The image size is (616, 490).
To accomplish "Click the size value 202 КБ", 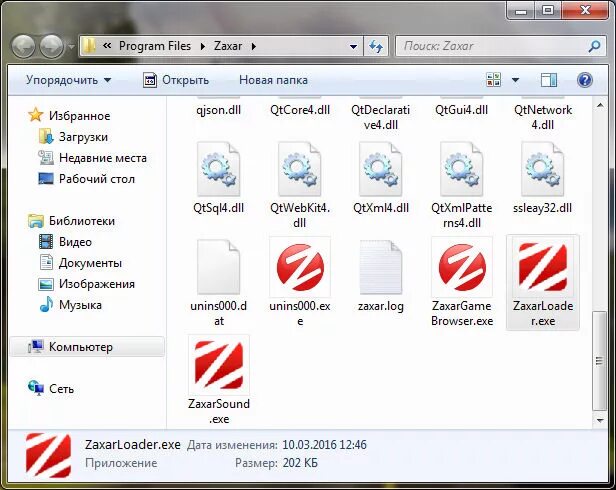I will [x=300, y=463].
